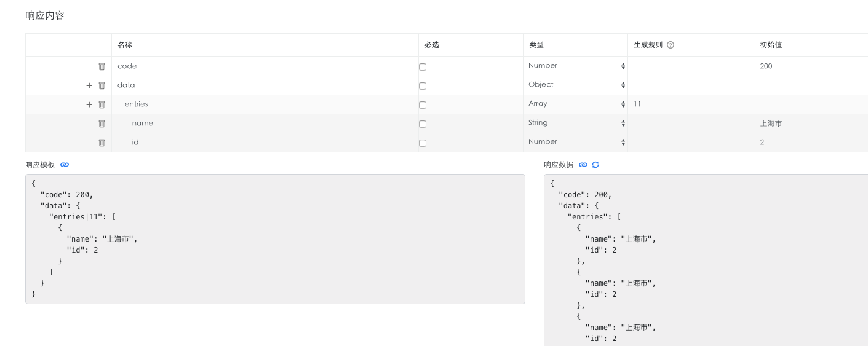Click the 名称 column header
The width and height of the screenshot is (868, 346).
pos(125,45)
